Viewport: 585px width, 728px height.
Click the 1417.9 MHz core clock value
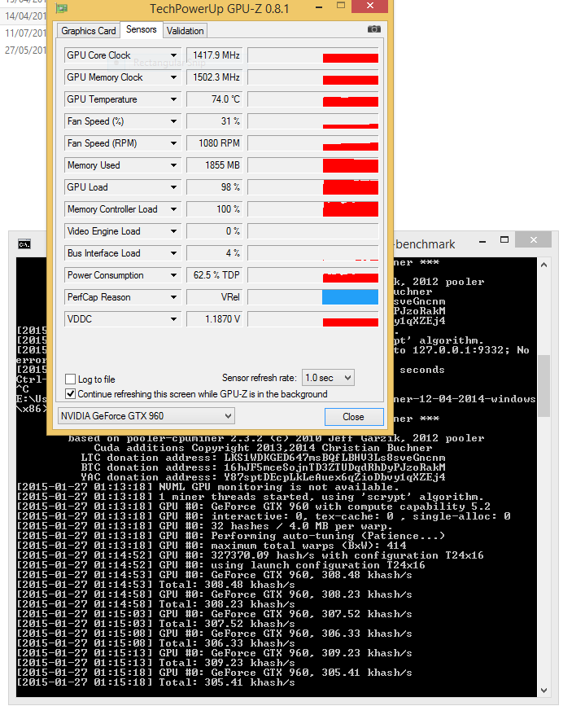pyautogui.click(x=214, y=55)
